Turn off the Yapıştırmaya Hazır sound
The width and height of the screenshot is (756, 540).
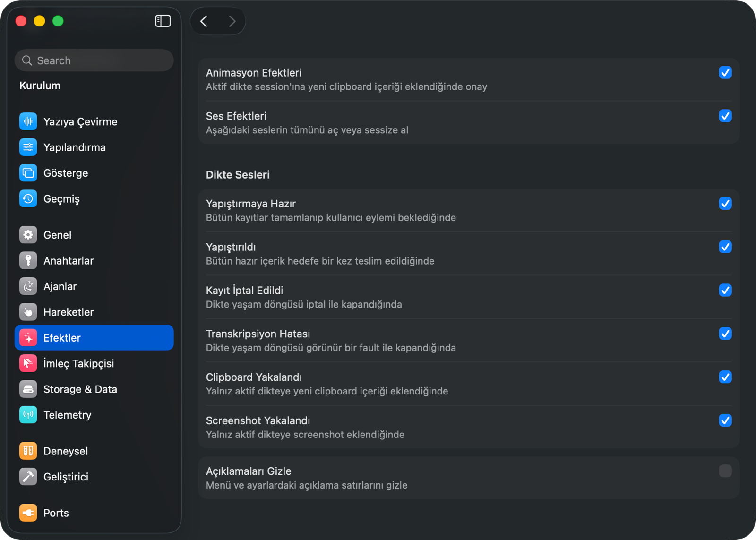click(725, 204)
